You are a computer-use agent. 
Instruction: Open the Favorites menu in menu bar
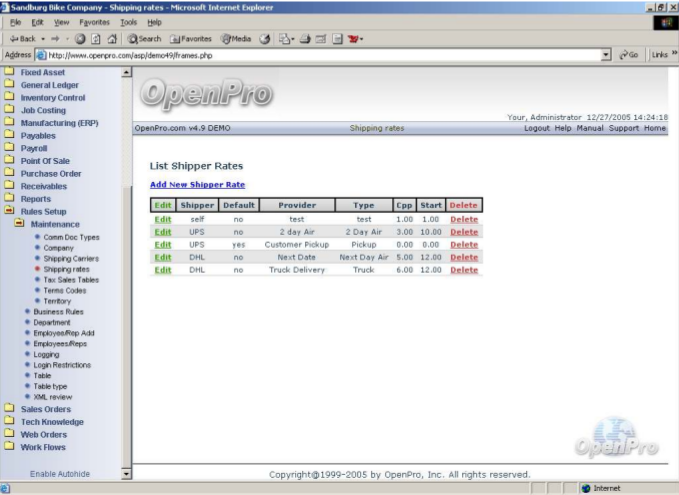(95, 22)
